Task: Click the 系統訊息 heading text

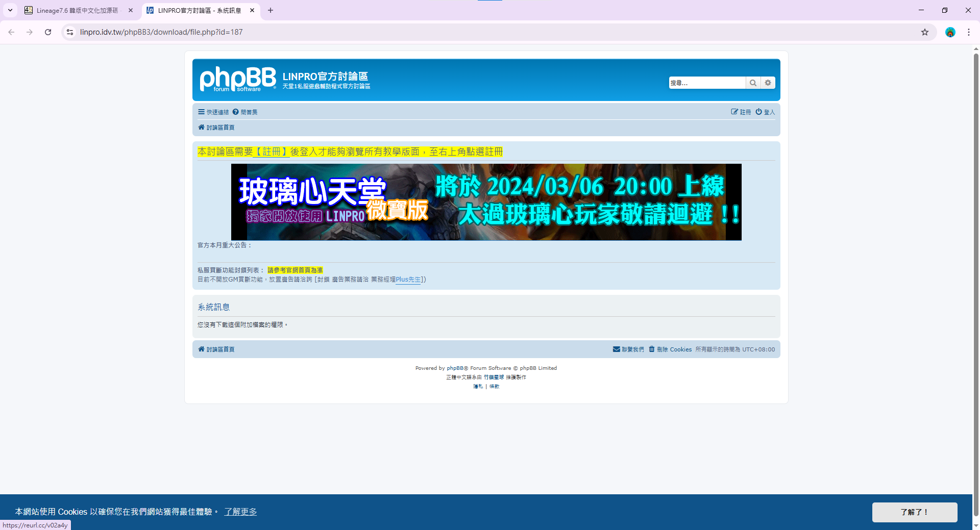Action: (214, 307)
